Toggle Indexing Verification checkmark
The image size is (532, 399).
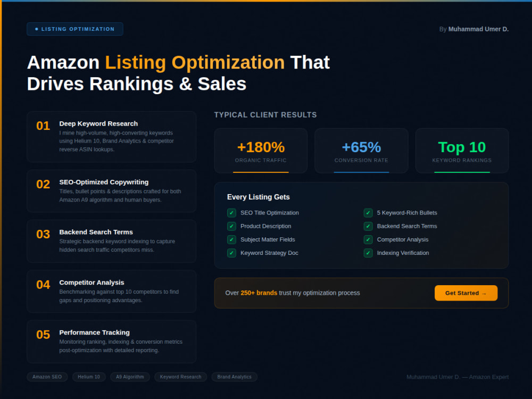368,253
